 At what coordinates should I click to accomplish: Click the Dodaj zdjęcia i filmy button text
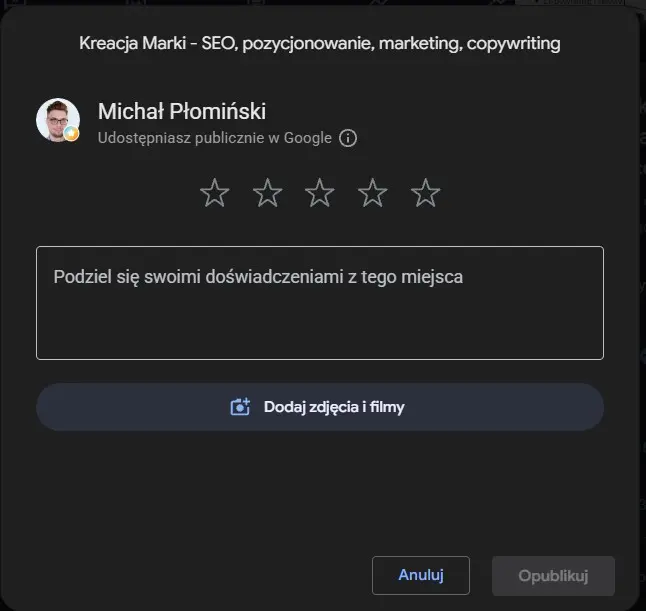pos(334,407)
